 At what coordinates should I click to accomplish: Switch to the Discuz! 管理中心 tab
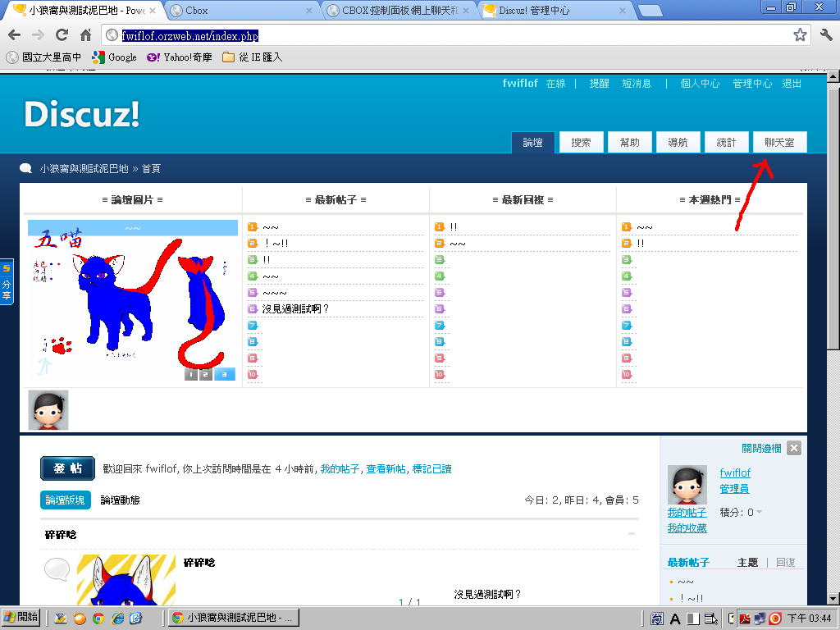pos(555,11)
